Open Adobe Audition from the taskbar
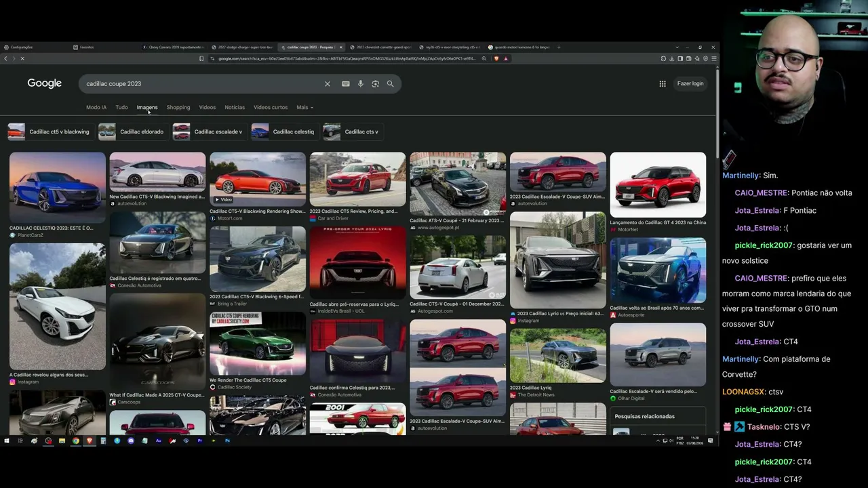The image size is (868, 488). 159,441
